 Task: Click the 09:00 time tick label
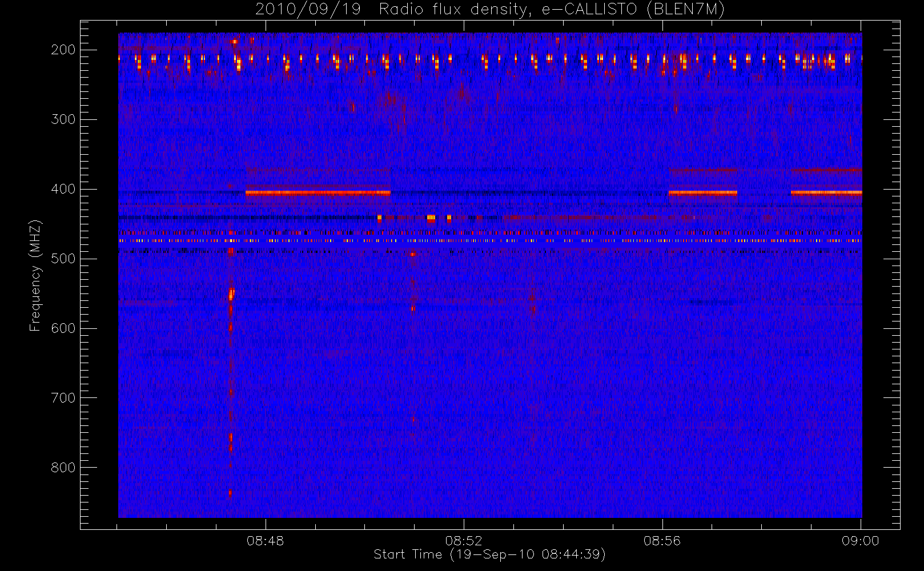point(861,541)
